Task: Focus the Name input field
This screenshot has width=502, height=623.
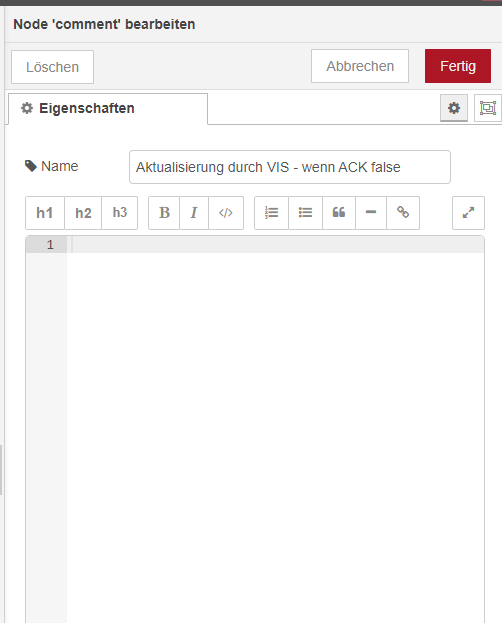Action: [x=290, y=167]
